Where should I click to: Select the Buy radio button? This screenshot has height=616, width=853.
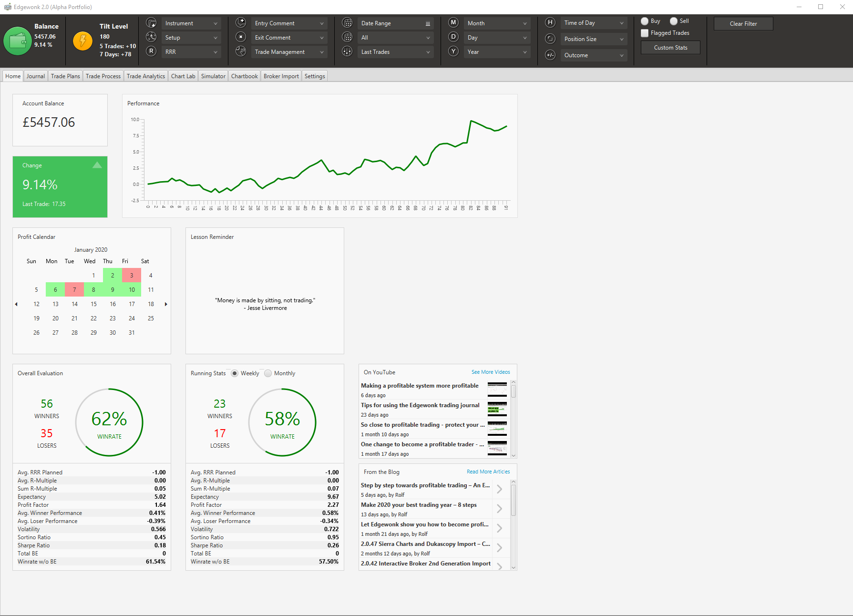point(645,21)
